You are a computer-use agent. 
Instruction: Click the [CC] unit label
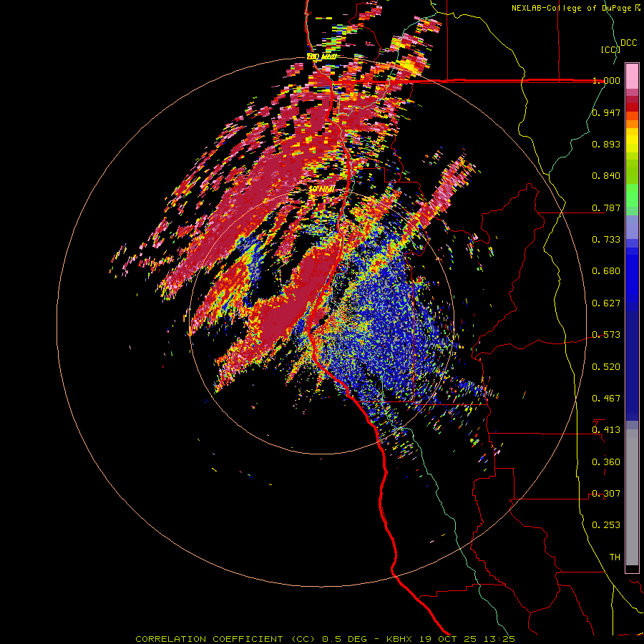coord(610,49)
